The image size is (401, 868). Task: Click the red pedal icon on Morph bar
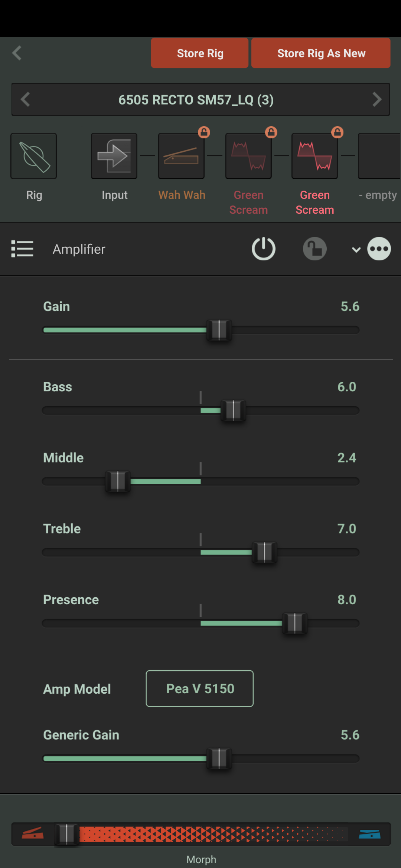pos(33,834)
